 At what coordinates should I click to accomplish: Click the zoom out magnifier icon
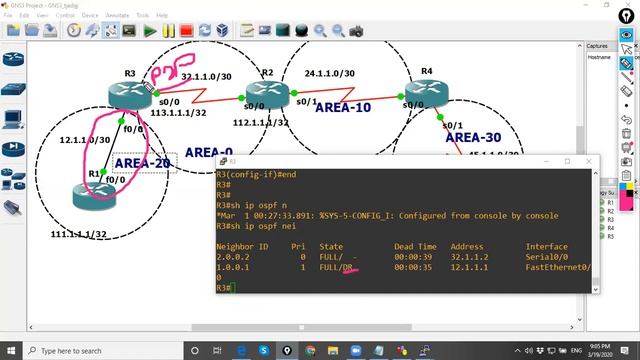(x=338, y=31)
